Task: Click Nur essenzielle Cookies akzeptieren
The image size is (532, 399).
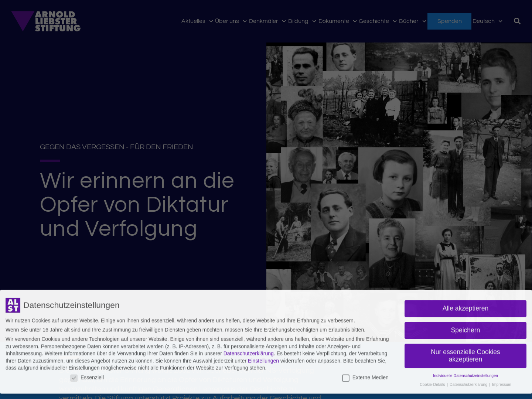Action: click(x=465, y=356)
